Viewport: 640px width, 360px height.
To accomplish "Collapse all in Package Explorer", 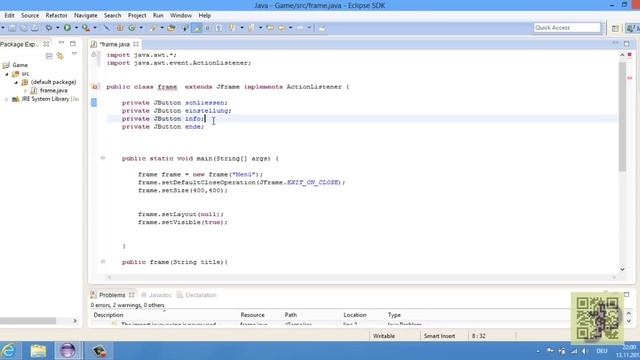I will (x=49, y=56).
